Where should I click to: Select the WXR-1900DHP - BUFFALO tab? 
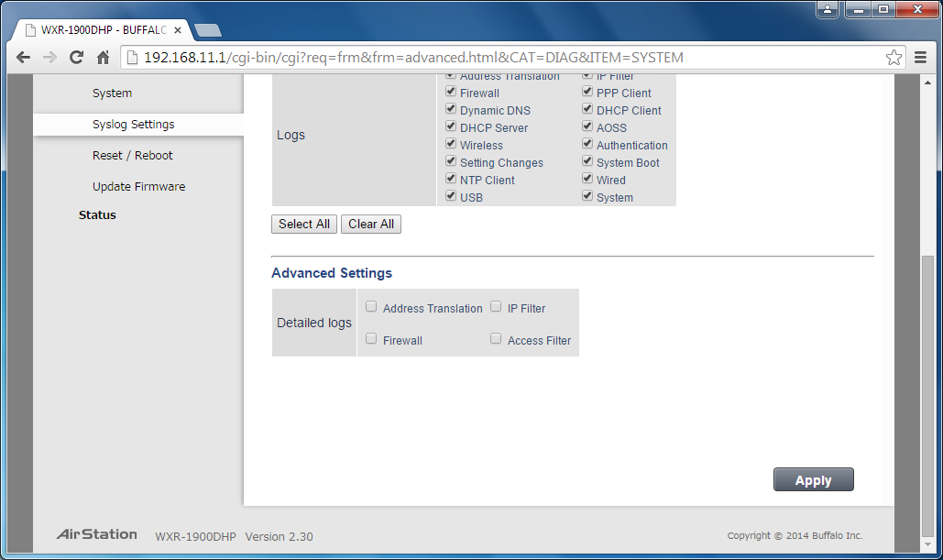click(x=103, y=29)
